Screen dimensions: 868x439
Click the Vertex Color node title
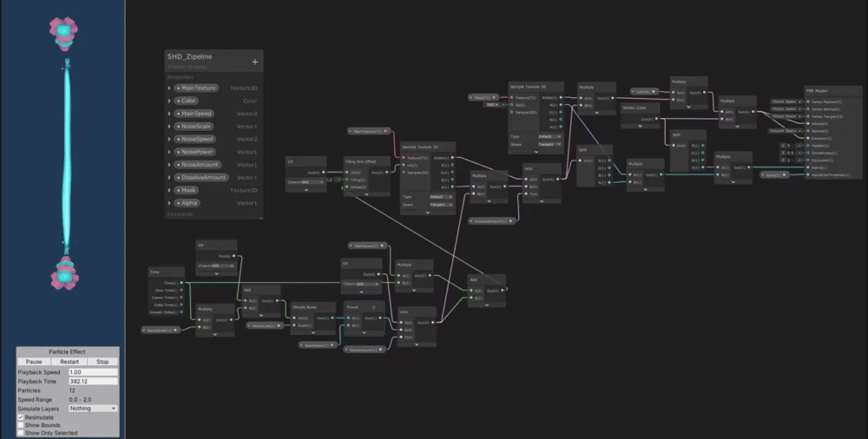(x=635, y=108)
